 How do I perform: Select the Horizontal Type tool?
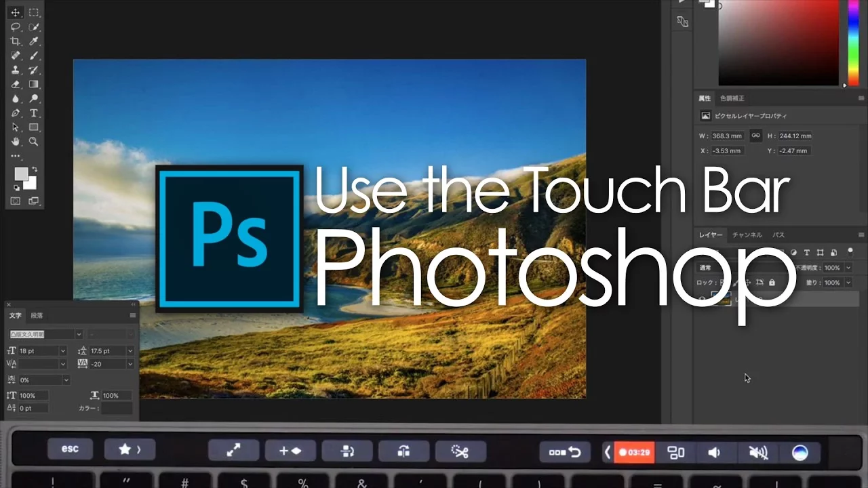tap(33, 113)
